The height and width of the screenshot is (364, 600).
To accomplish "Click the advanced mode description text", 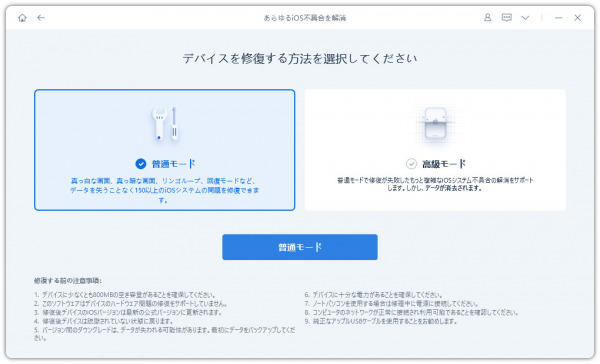I will coord(435,184).
